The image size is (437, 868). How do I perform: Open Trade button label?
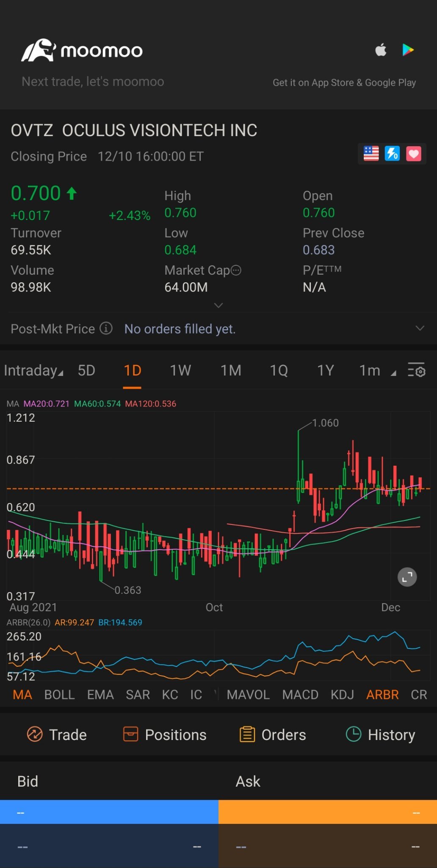pos(68,734)
